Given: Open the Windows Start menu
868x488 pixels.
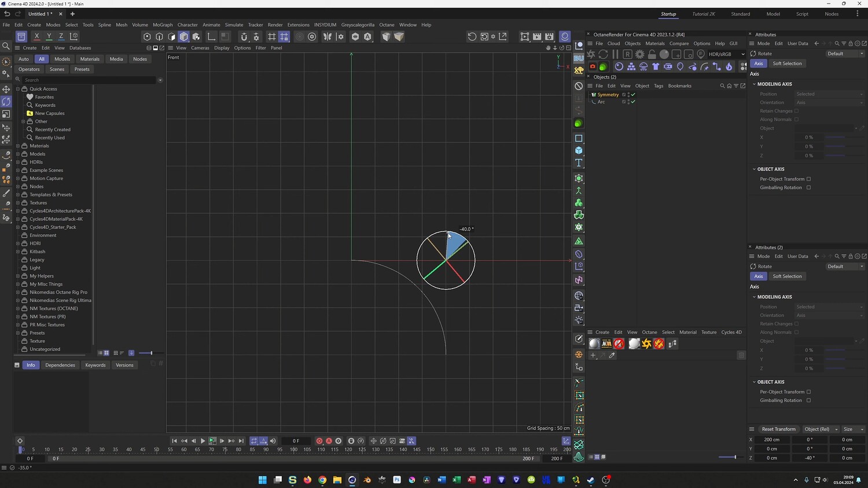Looking at the screenshot, I should point(262,480).
